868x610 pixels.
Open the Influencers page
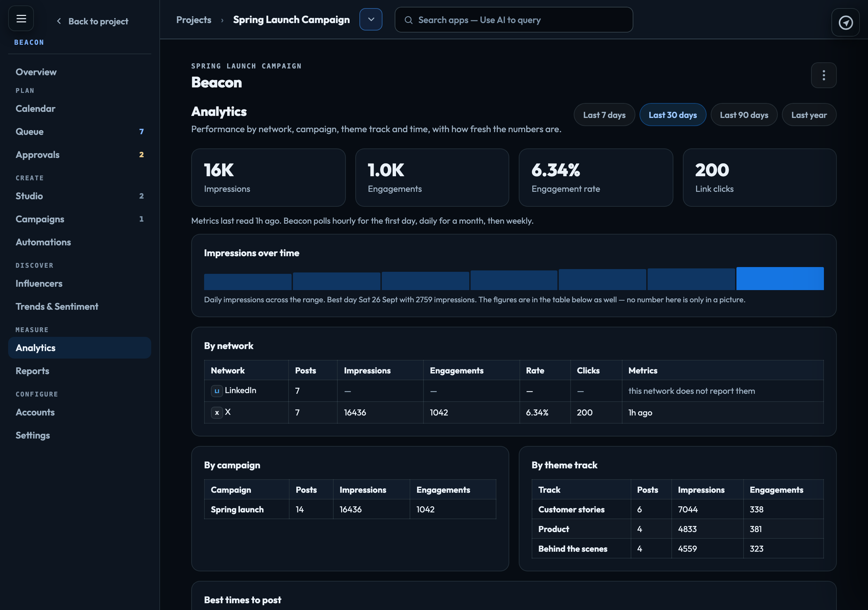(79, 284)
